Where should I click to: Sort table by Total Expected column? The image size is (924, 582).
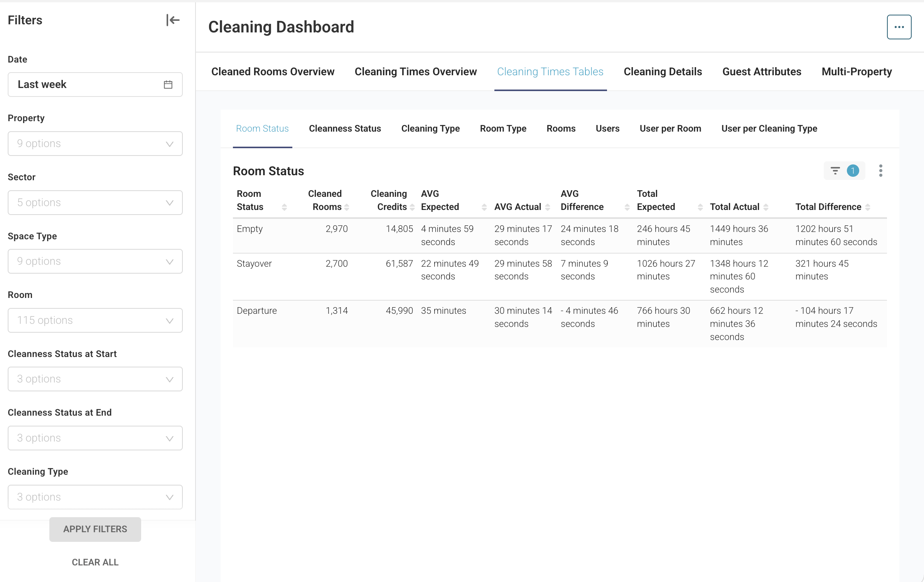click(700, 207)
